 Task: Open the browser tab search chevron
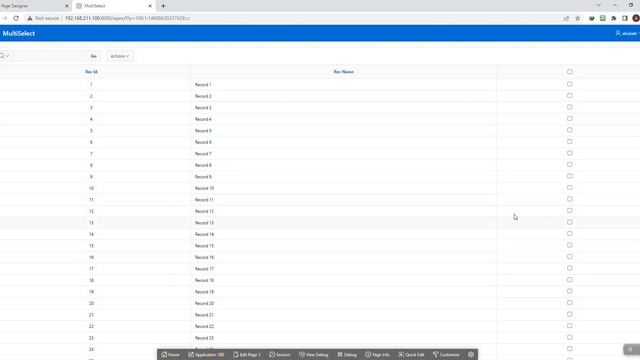click(599, 5)
